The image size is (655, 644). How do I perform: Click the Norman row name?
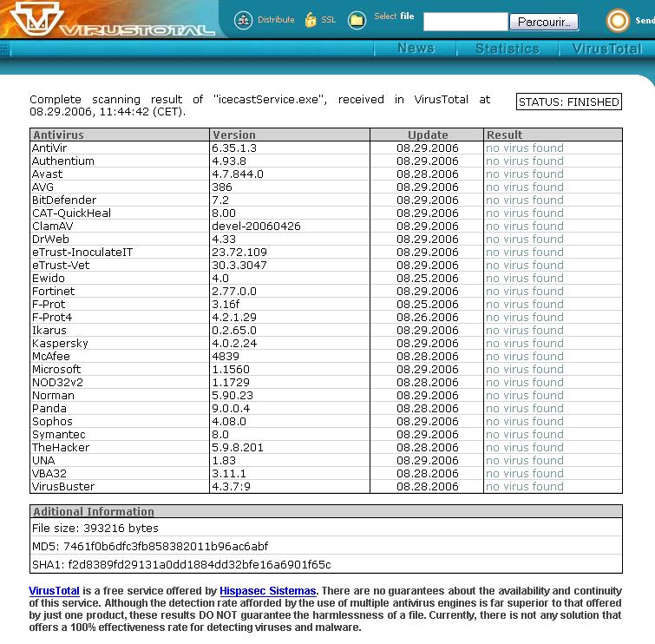pyautogui.click(x=54, y=395)
